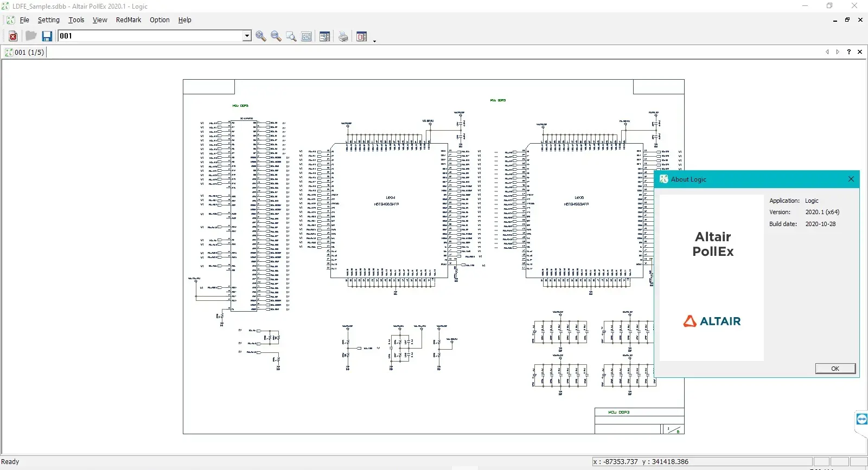Click the next tab arrow
This screenshot has height=470, width=868.
click(838, 52)
